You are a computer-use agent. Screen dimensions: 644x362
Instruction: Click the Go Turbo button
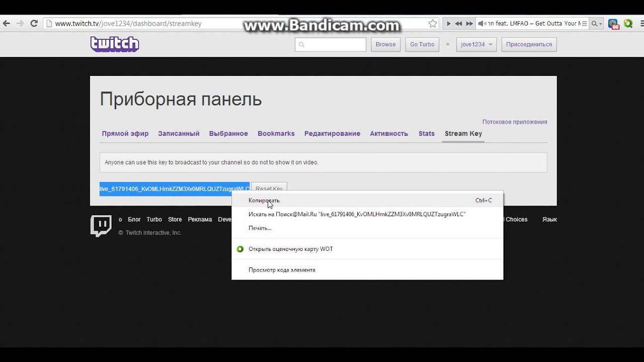tap(422, 44)
